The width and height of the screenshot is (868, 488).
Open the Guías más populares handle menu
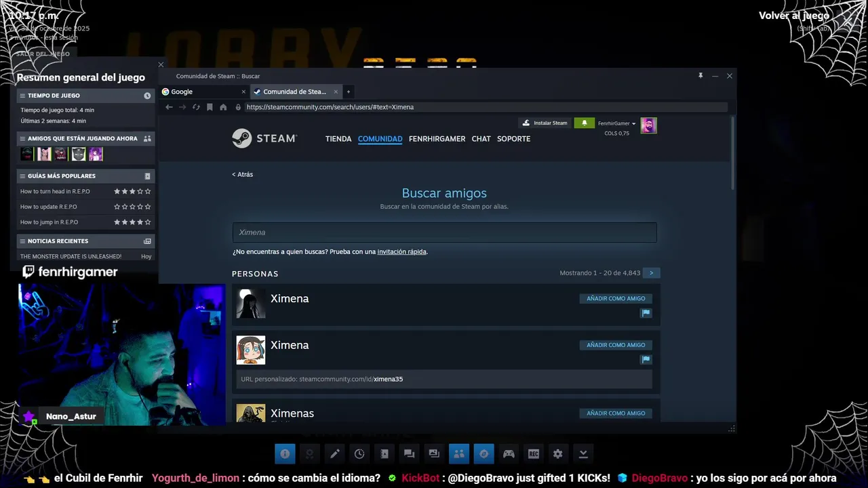[22, 176]
